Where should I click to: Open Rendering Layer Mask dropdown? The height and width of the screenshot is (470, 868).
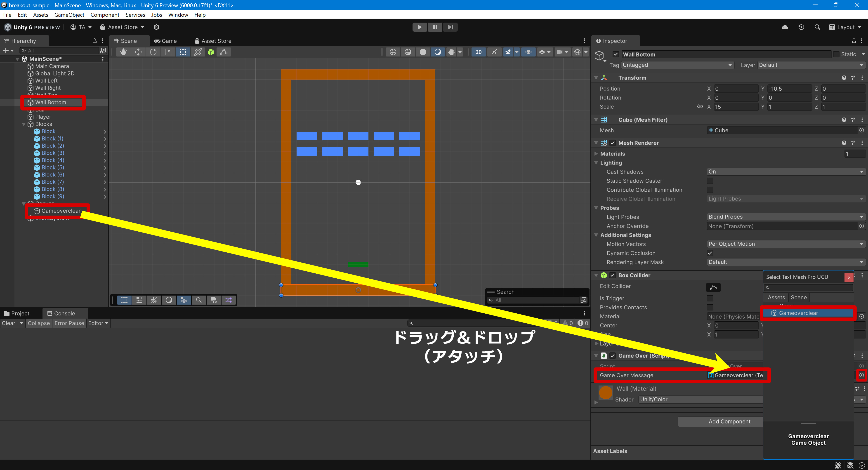(x=786, y=262)
